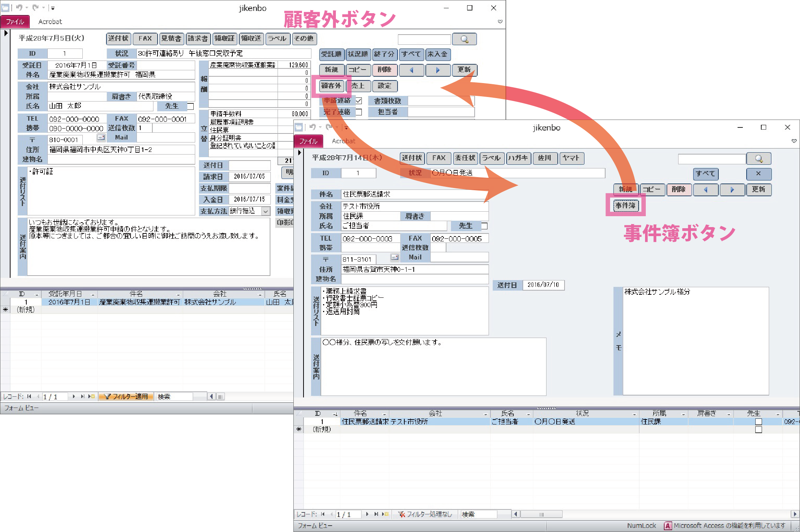
Task: Toggle 先生 checkbox beside ご担当者
Action: pos(484,226)
